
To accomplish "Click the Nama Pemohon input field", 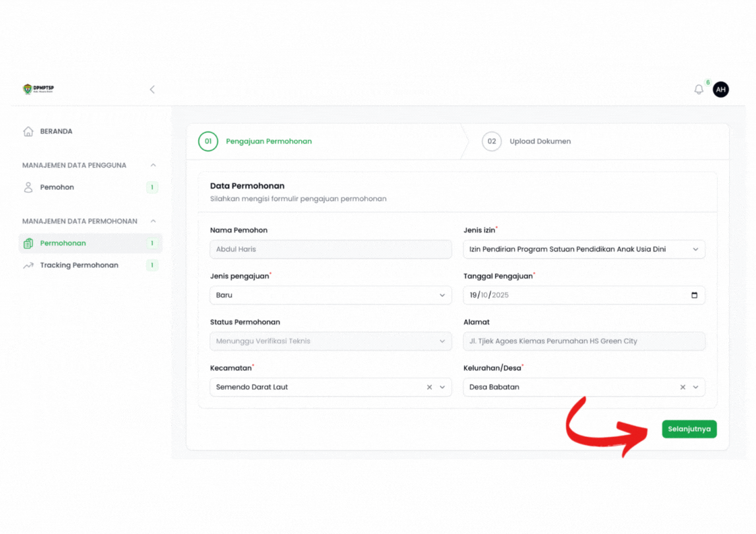I will [330, 249].
